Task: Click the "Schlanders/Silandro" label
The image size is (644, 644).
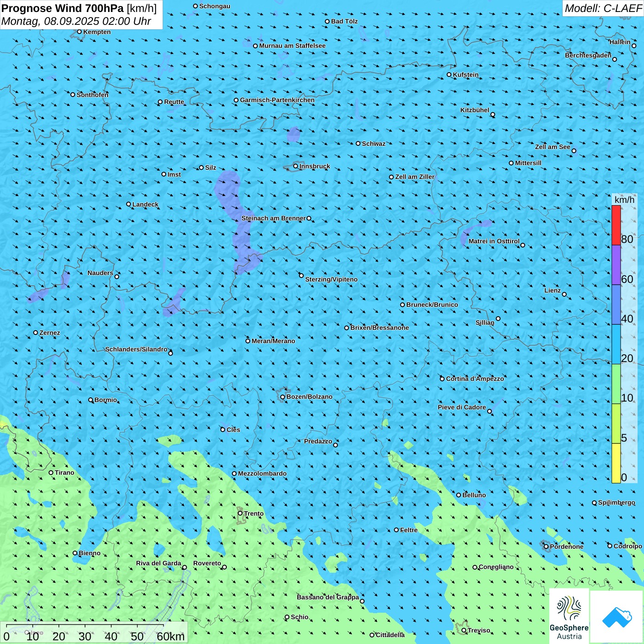Action: coord(136,349)
